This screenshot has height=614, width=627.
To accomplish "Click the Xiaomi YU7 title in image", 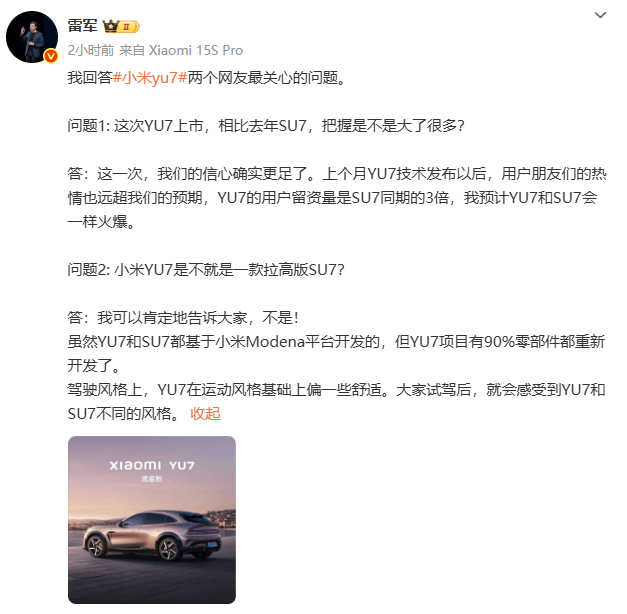I will tap(152, 466).
